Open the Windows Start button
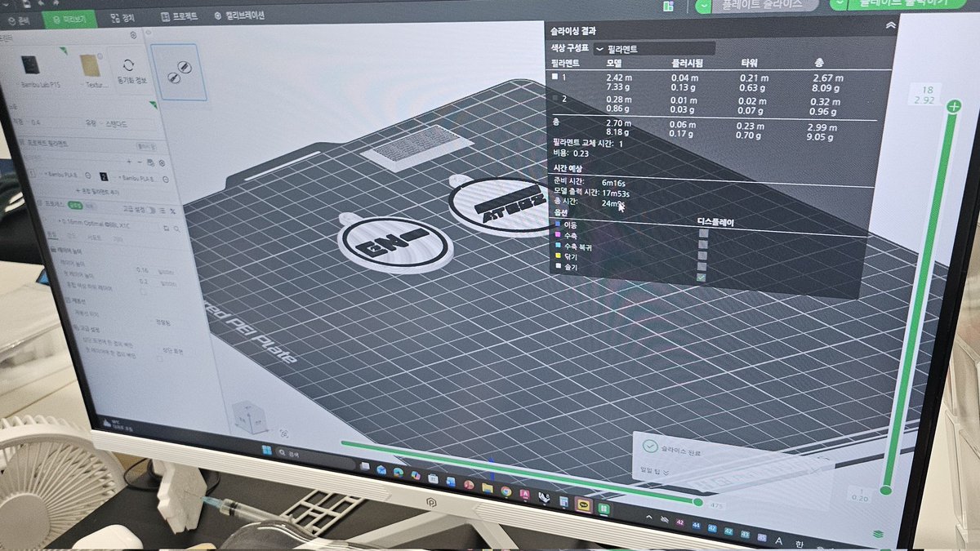The image size is (980, 551). click(266, 450)
